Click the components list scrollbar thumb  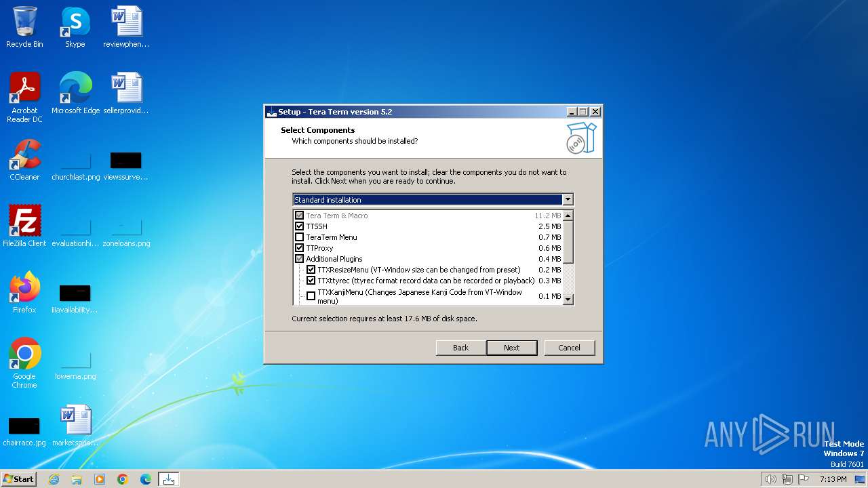(x=568, y=242)
